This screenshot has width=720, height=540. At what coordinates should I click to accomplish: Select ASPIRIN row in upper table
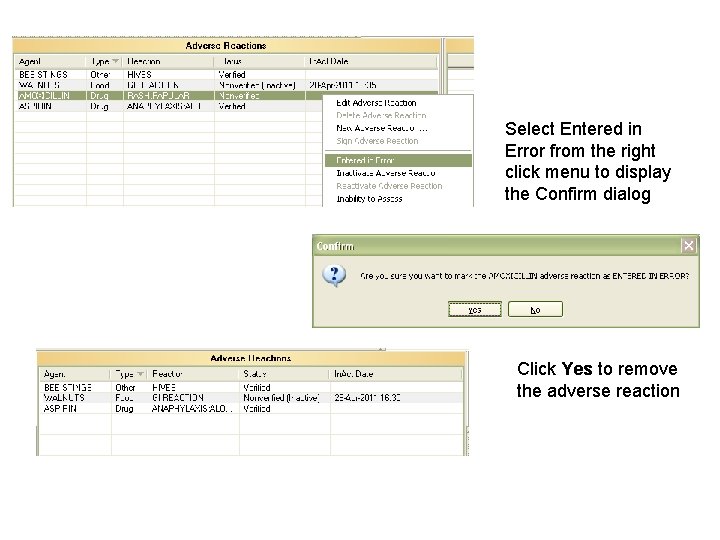coord(170,106)
